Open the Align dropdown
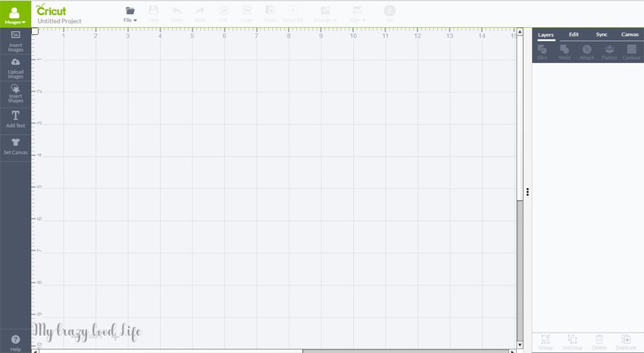The image size is (644, 353). [358, 14]
